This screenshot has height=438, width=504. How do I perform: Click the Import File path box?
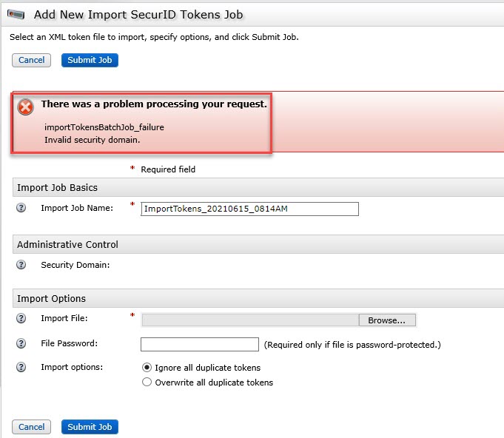click(249, 320)
